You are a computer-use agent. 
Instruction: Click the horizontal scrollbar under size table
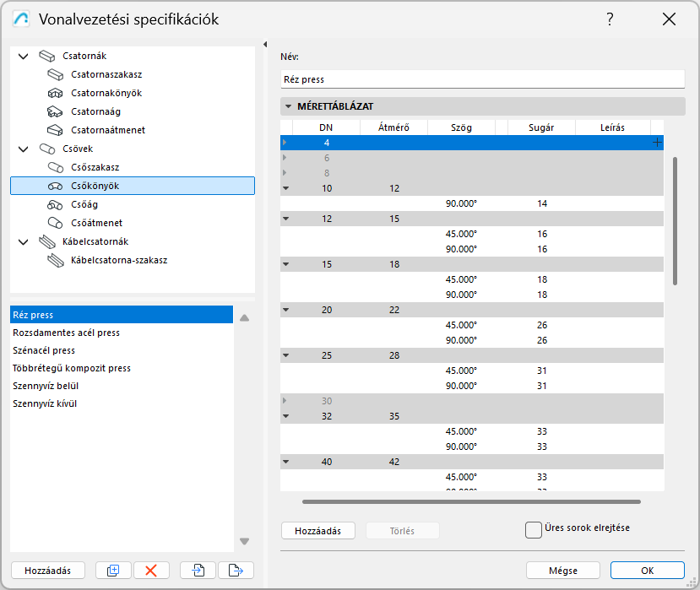coord(471,501)
